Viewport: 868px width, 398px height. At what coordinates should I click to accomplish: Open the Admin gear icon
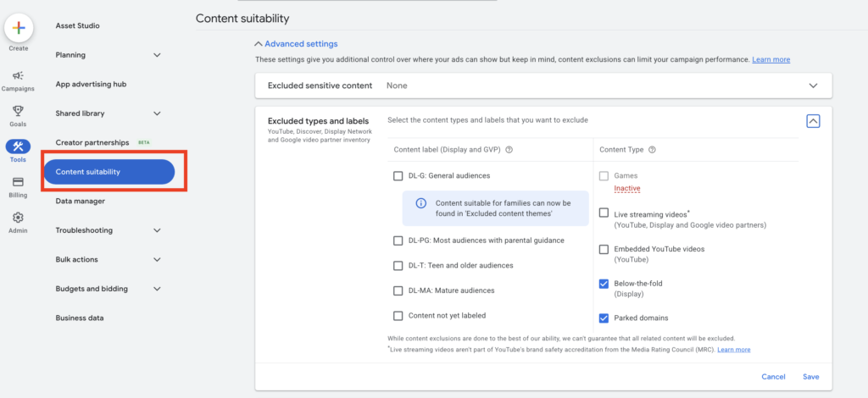pyautogui.click(x=19, y=218)
